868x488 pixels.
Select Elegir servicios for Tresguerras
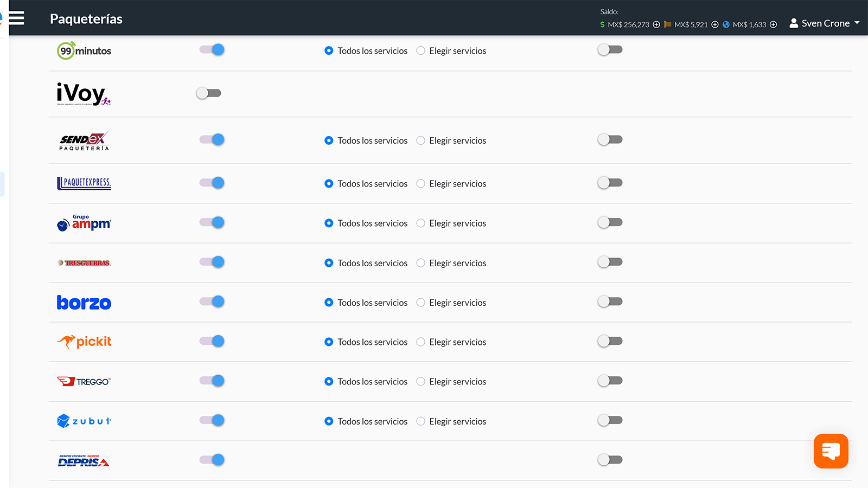pos(420,263)
